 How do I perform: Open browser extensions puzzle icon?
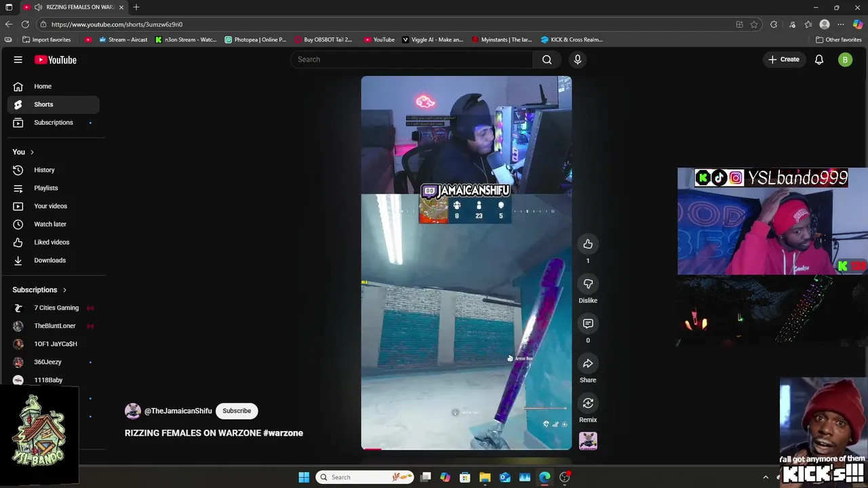coord(774,24)
